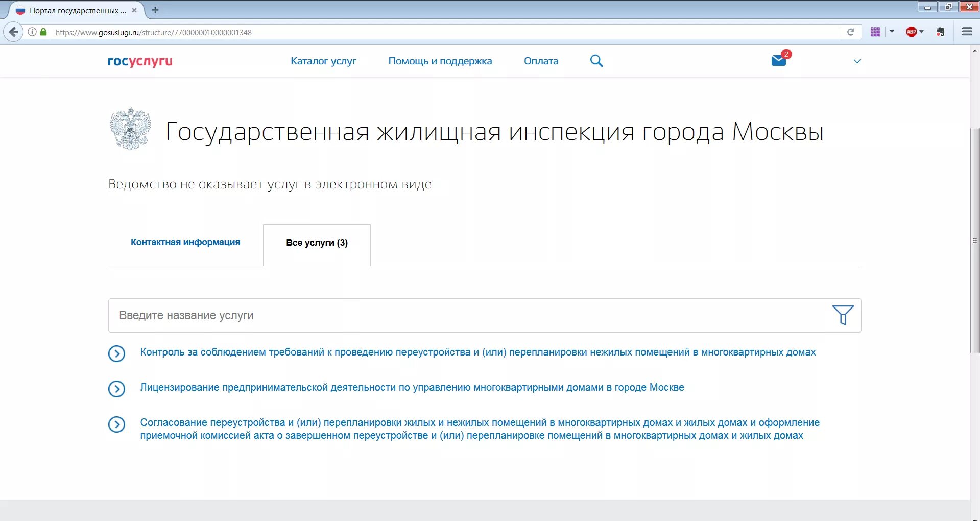980x521 pixels.
Task: Open Каталог услуг menu
Action: click(x=323, y=61)
